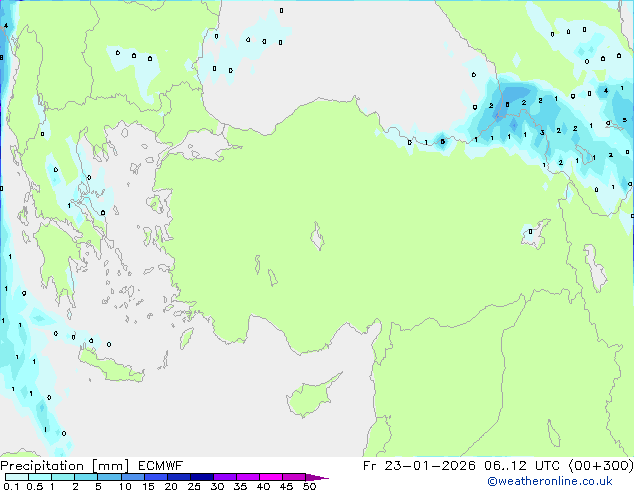Choose the 20–25 mm dark blue swatch
Image resolution: width=634 pixels, height=490 pixels.
(x=179, y=477)
